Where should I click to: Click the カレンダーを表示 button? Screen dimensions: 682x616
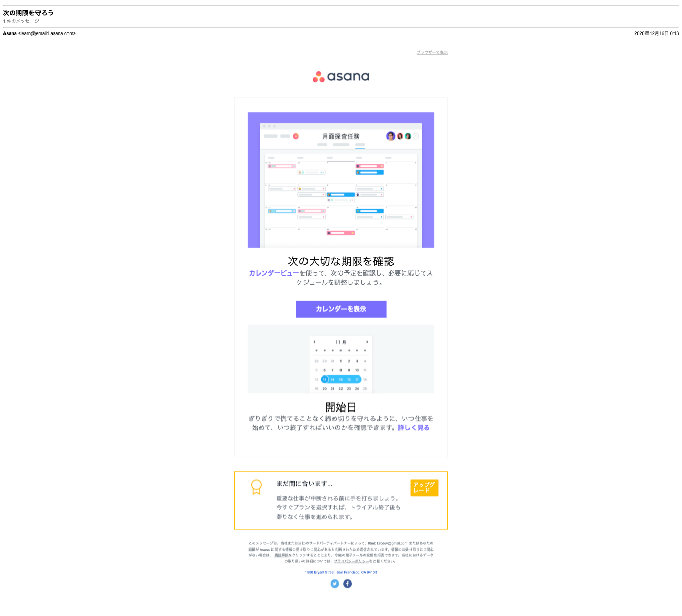[341, 309]
